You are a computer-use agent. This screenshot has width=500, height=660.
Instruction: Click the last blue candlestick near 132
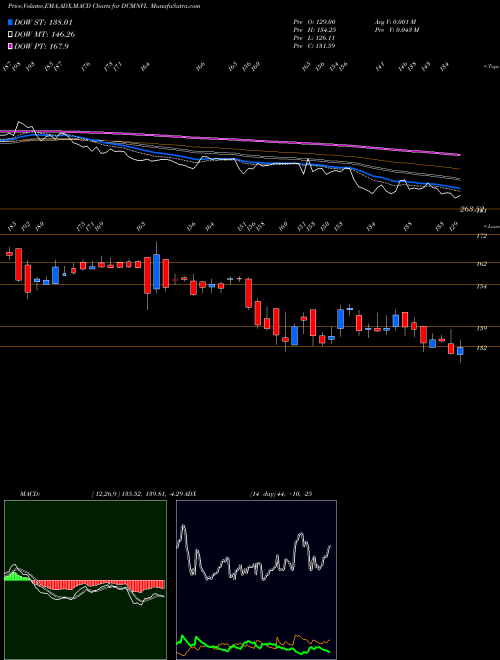tap(460, 351)
